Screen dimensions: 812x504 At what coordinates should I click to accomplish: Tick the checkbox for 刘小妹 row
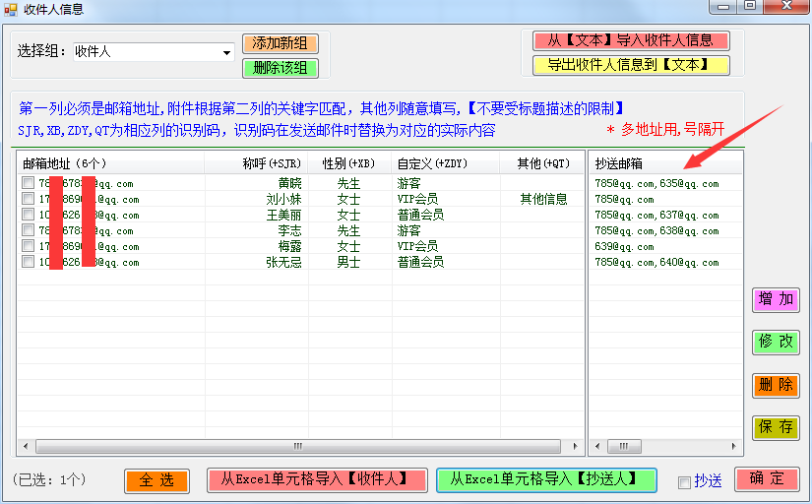(28, 199)
